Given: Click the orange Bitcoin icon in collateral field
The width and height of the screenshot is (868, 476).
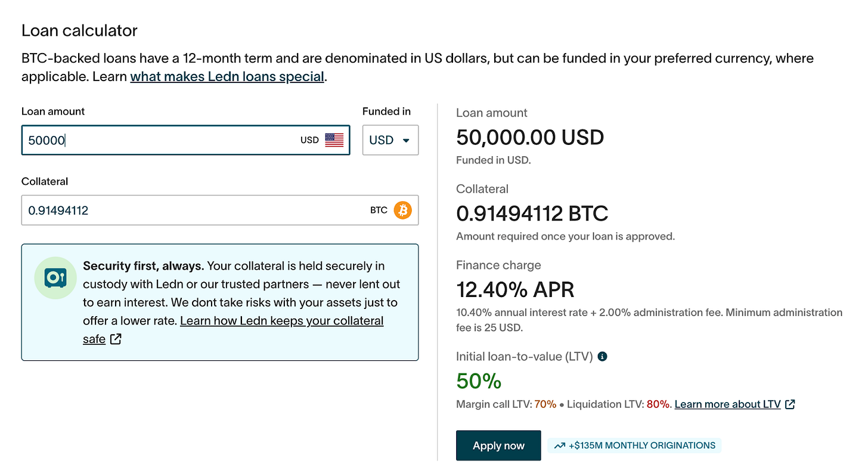Looking at the screenshot, I should [x=403, y=210].
